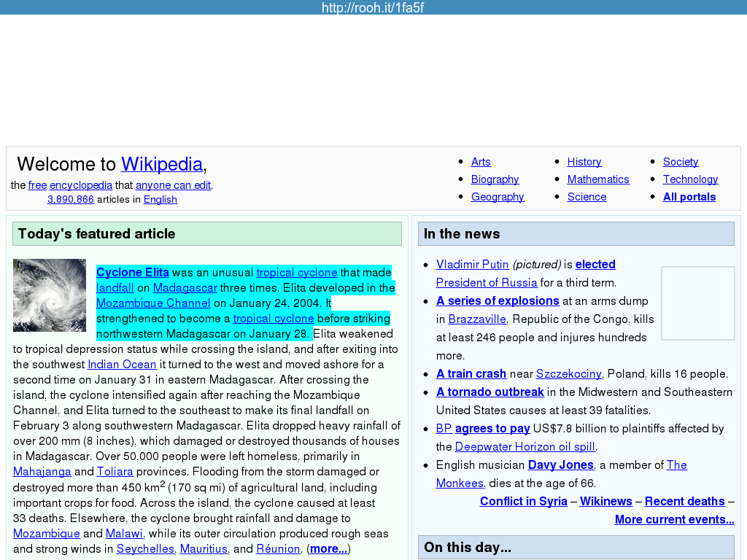
Task: Open the Wikipedia link in welcome heading
Action: pyautogui.click(x=162, y=164)
